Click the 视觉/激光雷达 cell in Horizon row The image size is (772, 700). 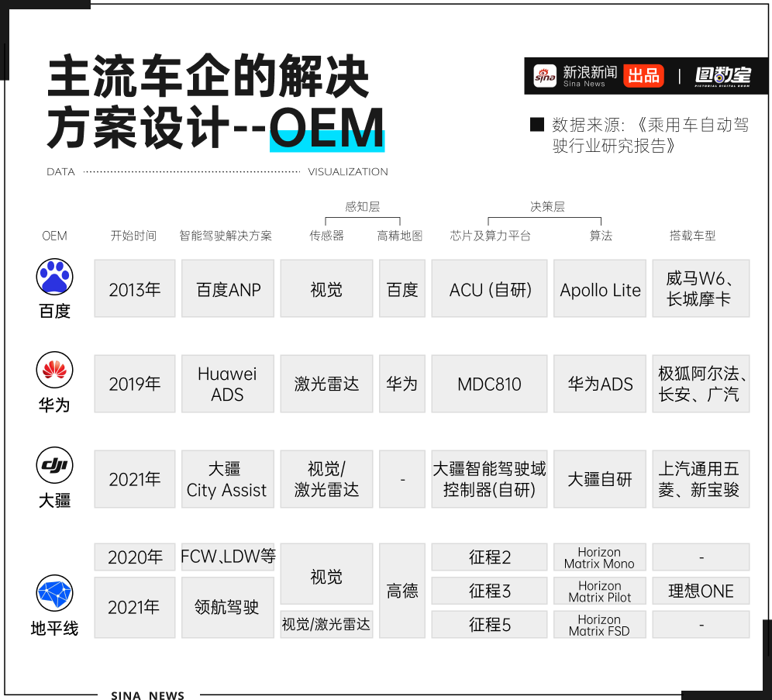[327, 625]
